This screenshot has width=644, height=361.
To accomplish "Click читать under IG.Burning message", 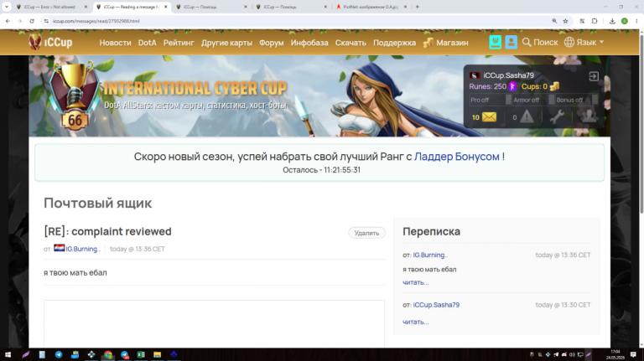I will pos(416,282).
